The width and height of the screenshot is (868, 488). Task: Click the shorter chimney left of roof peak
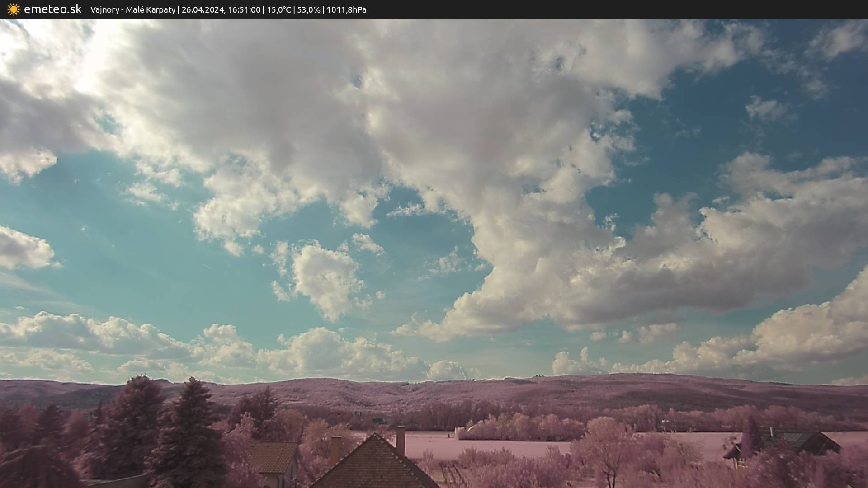pyautogui.click(x=335, y=450)
